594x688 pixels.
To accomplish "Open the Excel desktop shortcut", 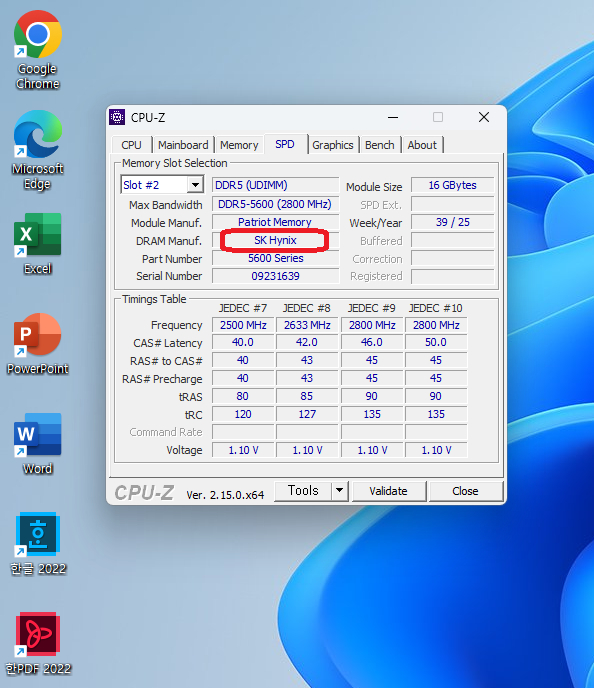I will 38,243.
